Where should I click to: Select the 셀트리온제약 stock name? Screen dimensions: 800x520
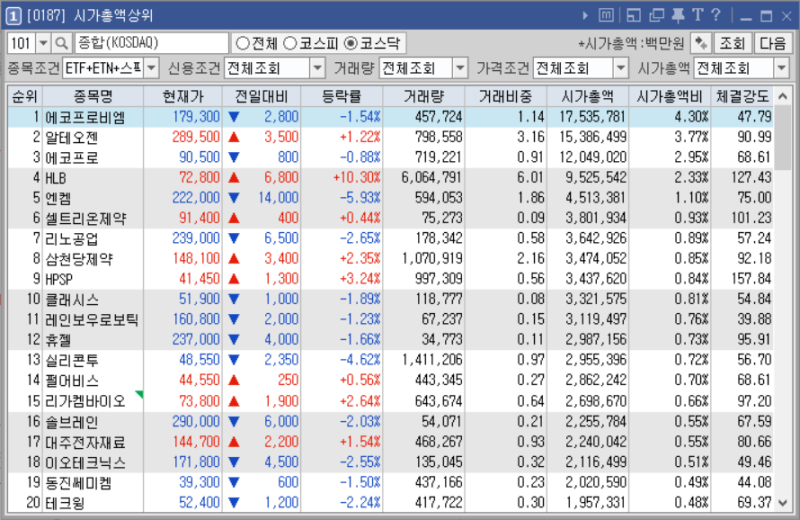[86, 218]
